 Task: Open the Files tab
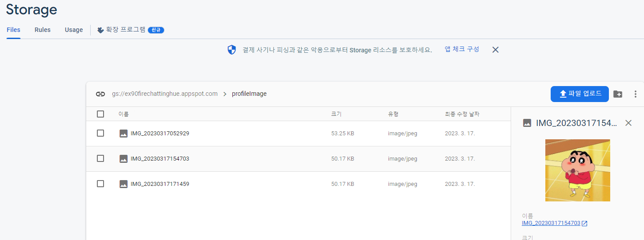13,30
